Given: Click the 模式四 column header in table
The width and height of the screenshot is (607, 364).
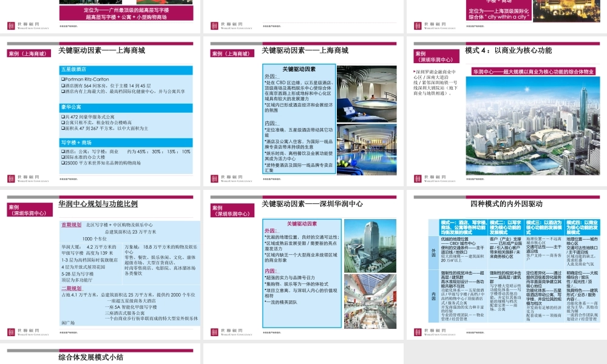Looking at the screenshot, I should point(582,227).
